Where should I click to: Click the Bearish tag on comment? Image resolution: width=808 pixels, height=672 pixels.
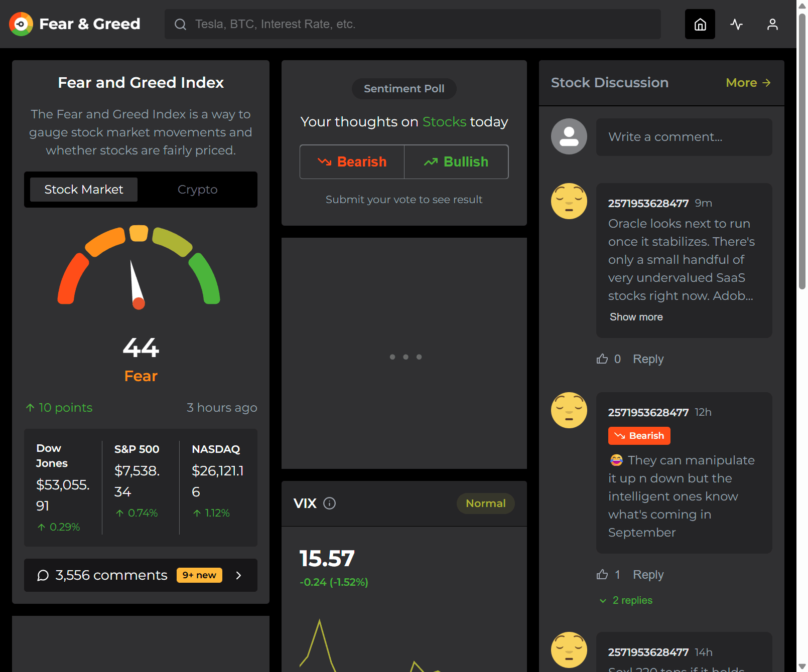click(x=639, y=436)
